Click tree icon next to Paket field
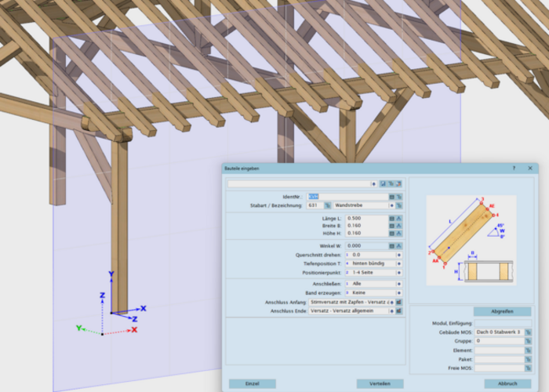The height and width of the screenshot is (392, 549). point(528,359)
